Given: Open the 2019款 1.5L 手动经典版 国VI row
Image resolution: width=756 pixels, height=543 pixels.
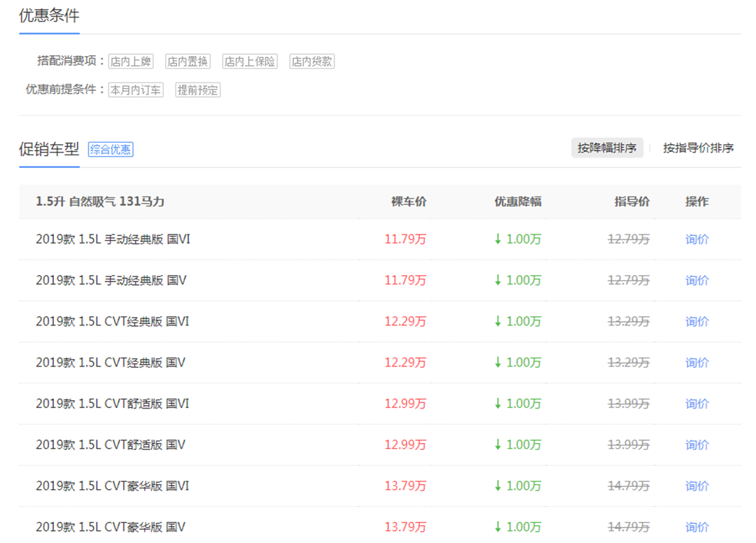Looking at the screenshot, I should coord(113,239).
